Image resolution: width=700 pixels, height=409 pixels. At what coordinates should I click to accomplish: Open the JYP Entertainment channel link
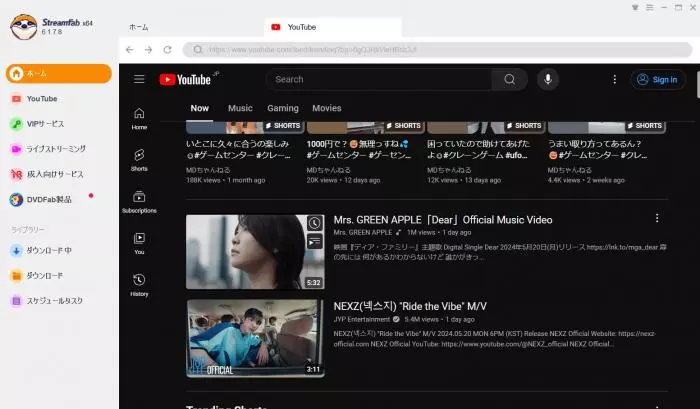click(x=361, y=319)
